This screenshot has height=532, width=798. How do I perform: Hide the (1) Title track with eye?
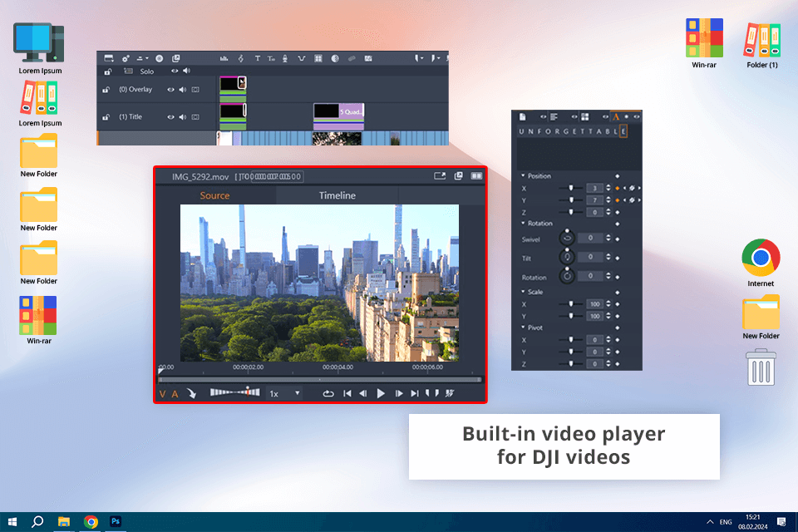(x=170, y=117)
